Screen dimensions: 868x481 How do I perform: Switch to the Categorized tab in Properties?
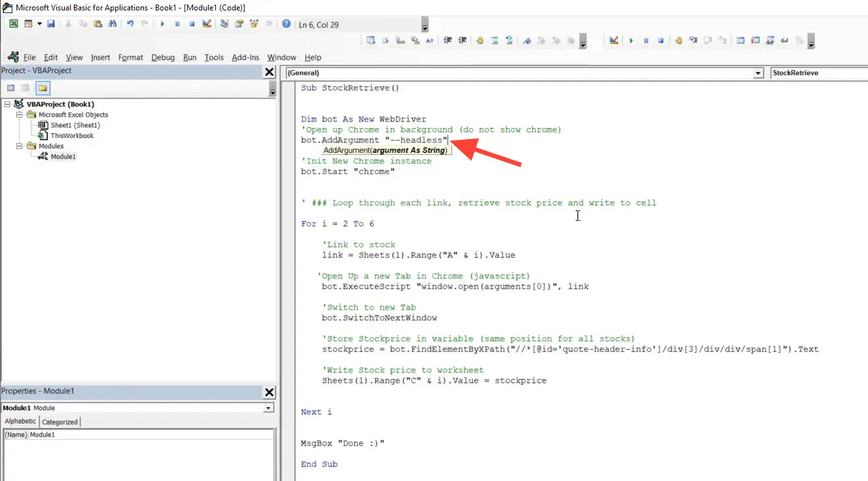tap(60, 422)
